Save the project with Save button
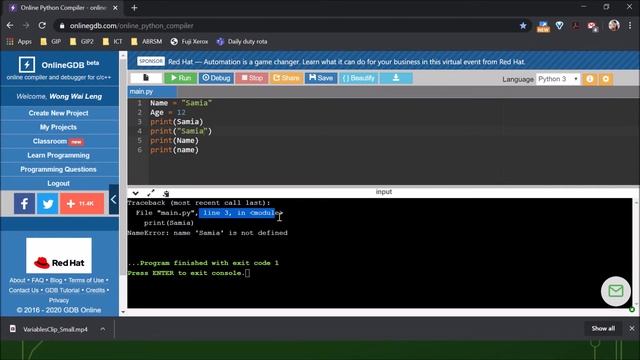 point(321,78)
